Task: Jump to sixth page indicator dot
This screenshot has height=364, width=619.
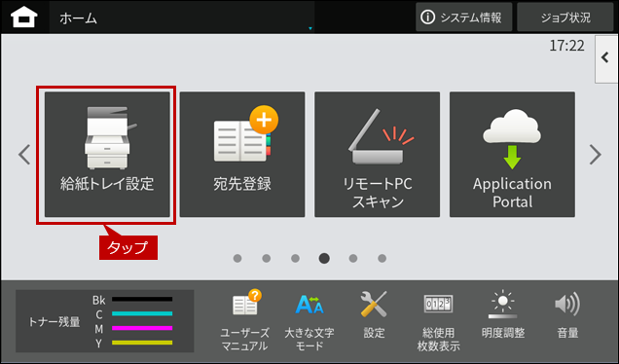Action: pyautogui.click(x=382, y=258)
